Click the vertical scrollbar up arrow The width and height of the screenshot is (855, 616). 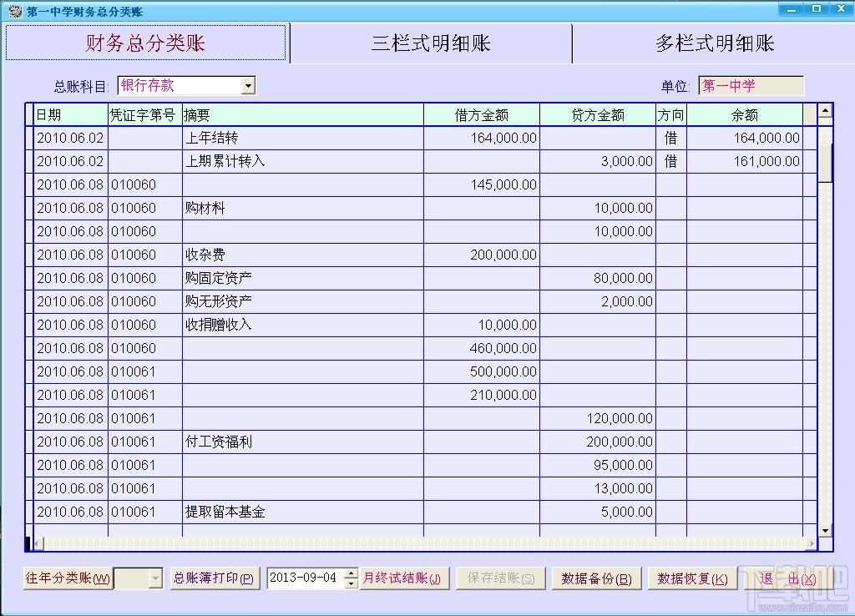[x=825, y=111]
